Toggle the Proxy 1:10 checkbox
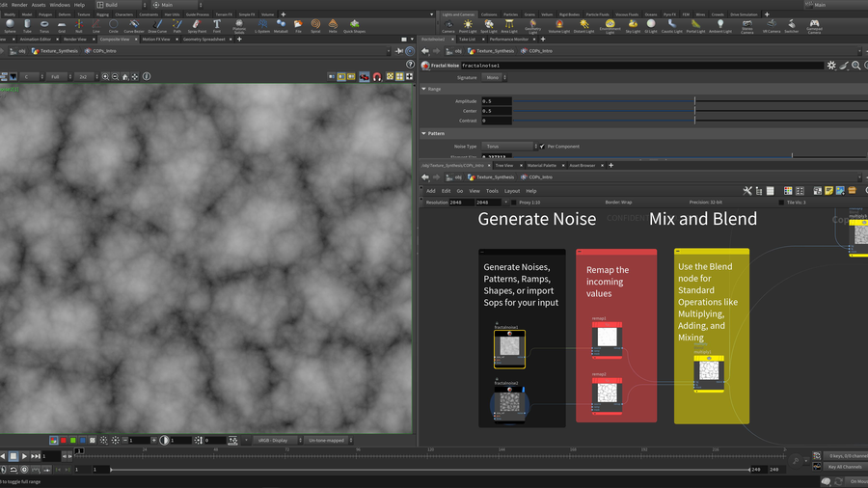 coord(513,203)
